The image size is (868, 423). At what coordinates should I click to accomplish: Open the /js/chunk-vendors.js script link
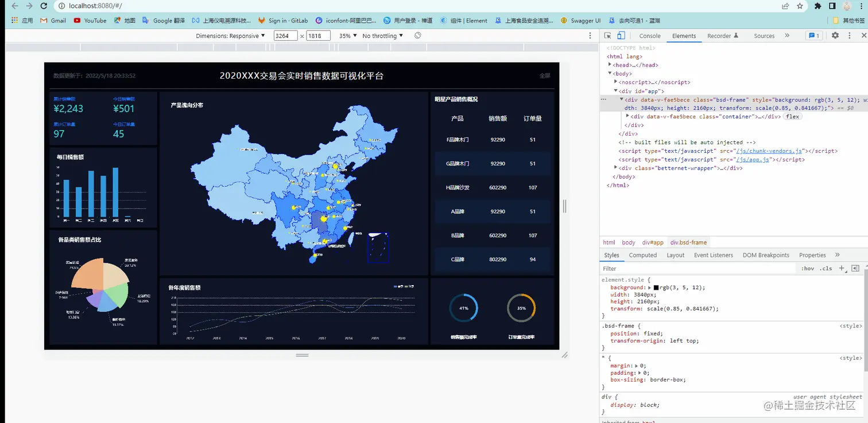pyautogui.click(x=770, y=151)
